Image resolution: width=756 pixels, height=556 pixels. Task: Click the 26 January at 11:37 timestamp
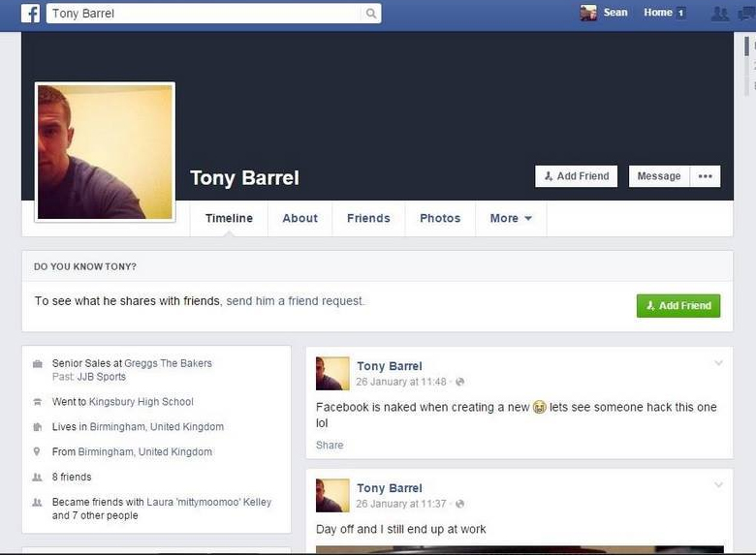coord(401,504)
